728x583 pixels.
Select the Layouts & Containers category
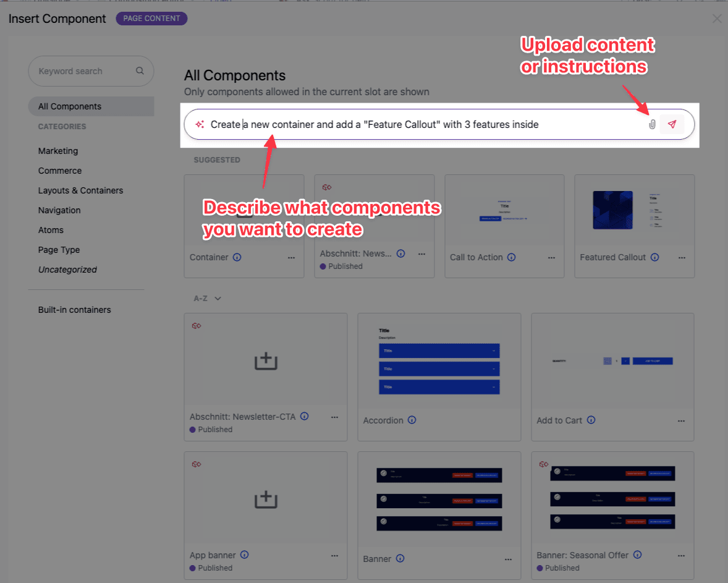80,190
